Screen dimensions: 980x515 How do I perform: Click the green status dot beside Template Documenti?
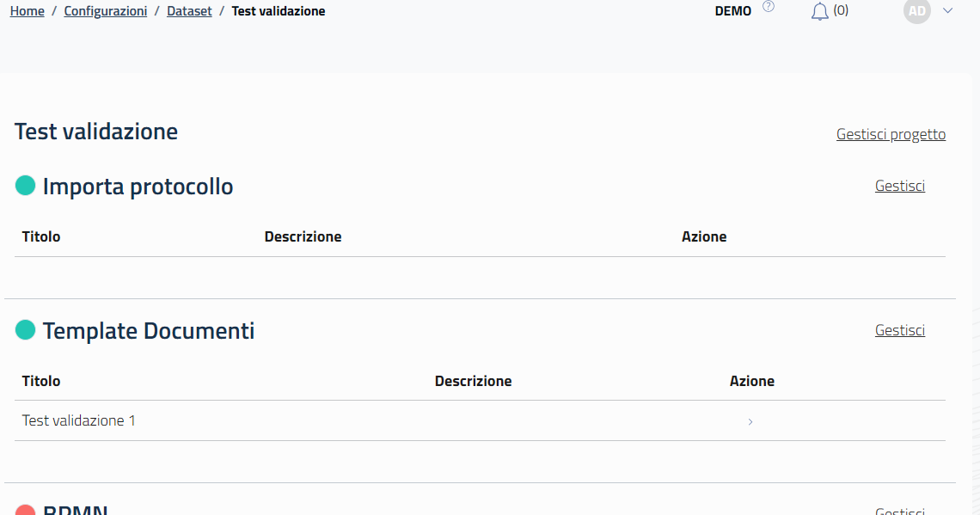23,329
